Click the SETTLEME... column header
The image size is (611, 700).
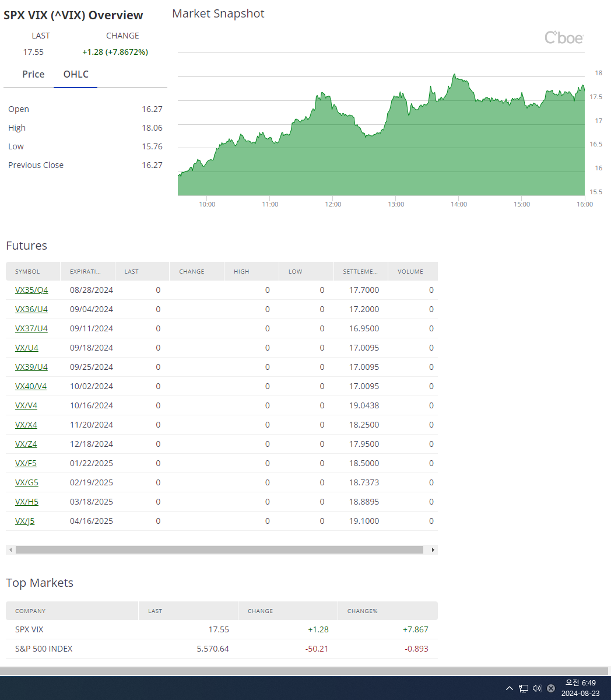(361, 271)
